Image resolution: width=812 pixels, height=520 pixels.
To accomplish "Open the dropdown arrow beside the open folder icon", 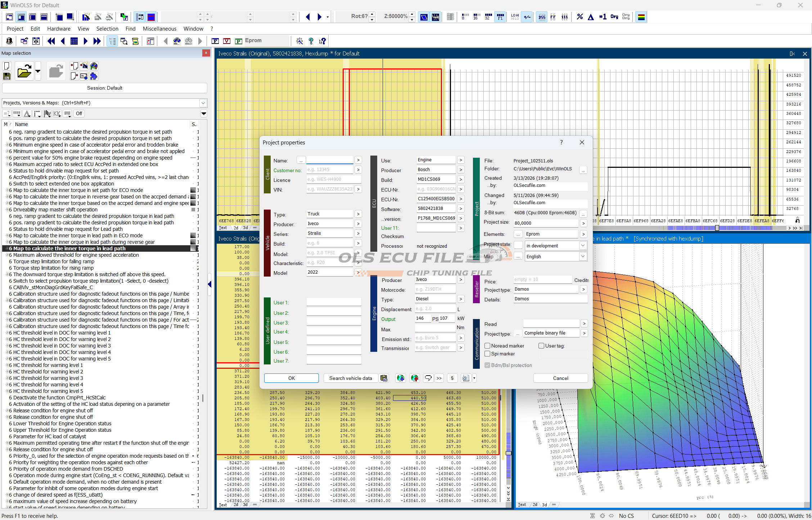I will point(37,71).
